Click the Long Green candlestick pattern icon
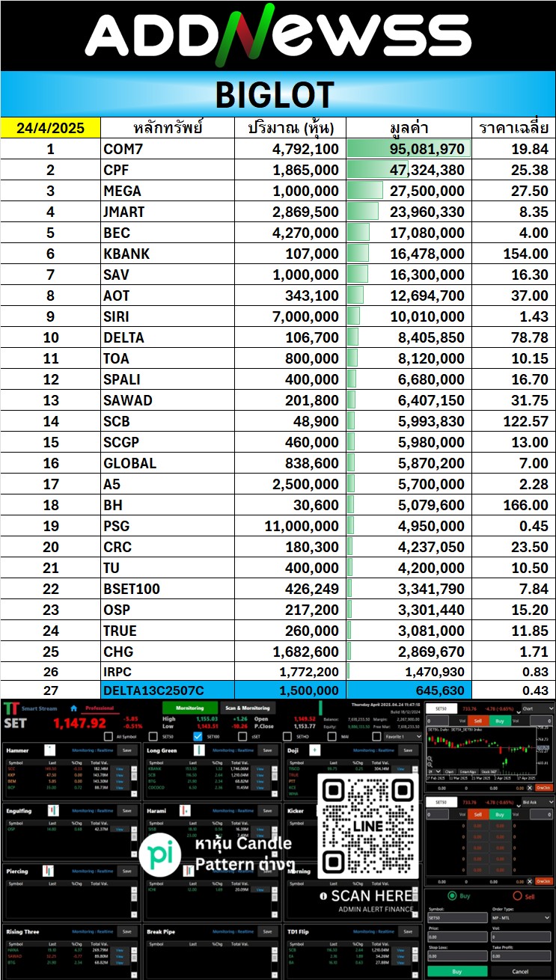 click(199, 750)
